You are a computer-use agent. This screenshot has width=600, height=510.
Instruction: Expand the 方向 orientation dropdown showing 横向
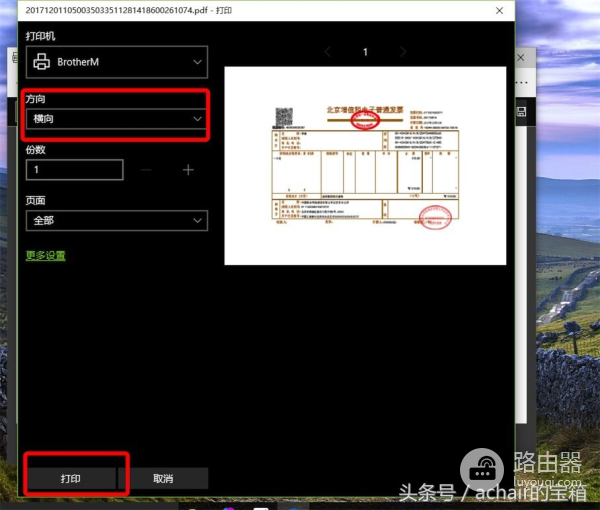click(x=115, y=119)
